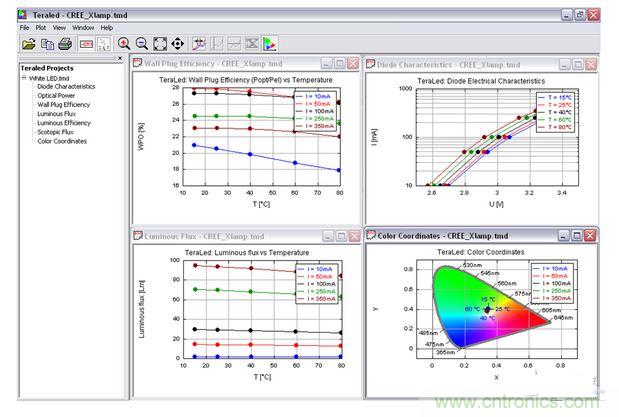
Task: Print using the printer toolbar icon
Action: click(x=64, y=43)
